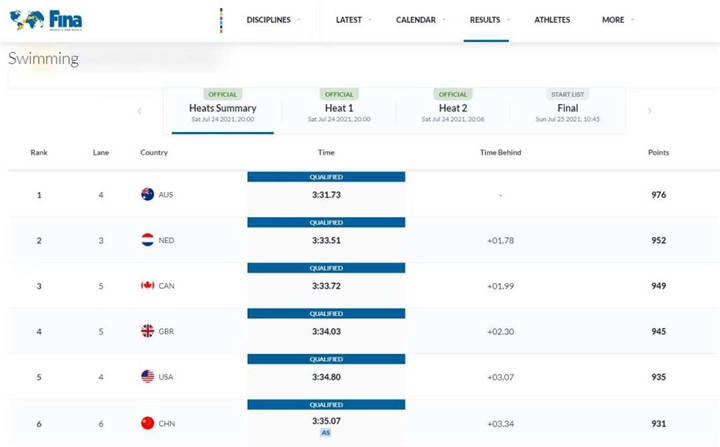
Task: Click the 931 points value
Action: 658,424
